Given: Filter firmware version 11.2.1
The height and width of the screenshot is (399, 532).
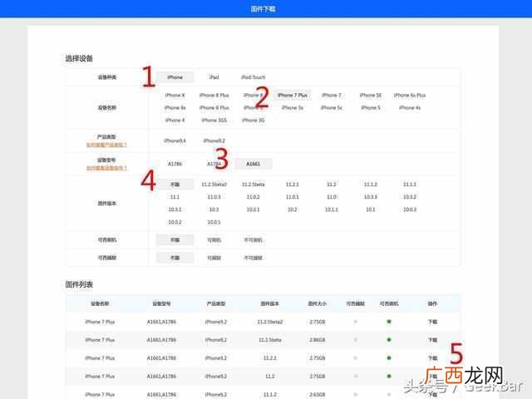Looking at the screenshot, I should pyautogui.click(x=293, y=185).
